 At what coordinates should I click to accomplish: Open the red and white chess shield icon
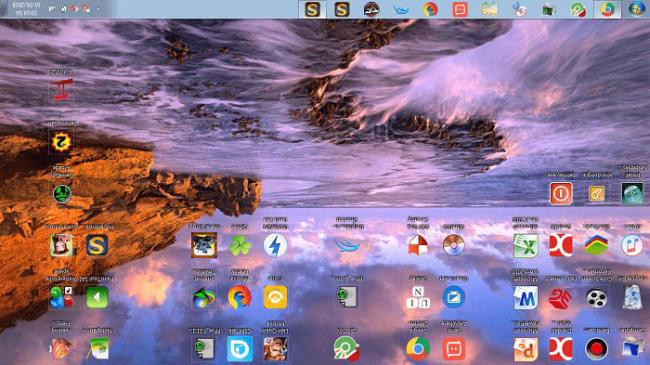click(417, 245)
